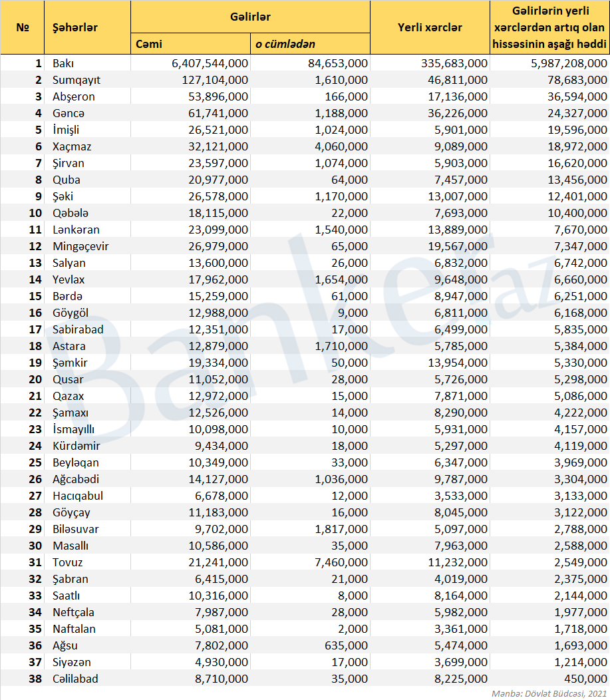
Task: Select the Şəmkir city name
Action: [x=70, y=363]
